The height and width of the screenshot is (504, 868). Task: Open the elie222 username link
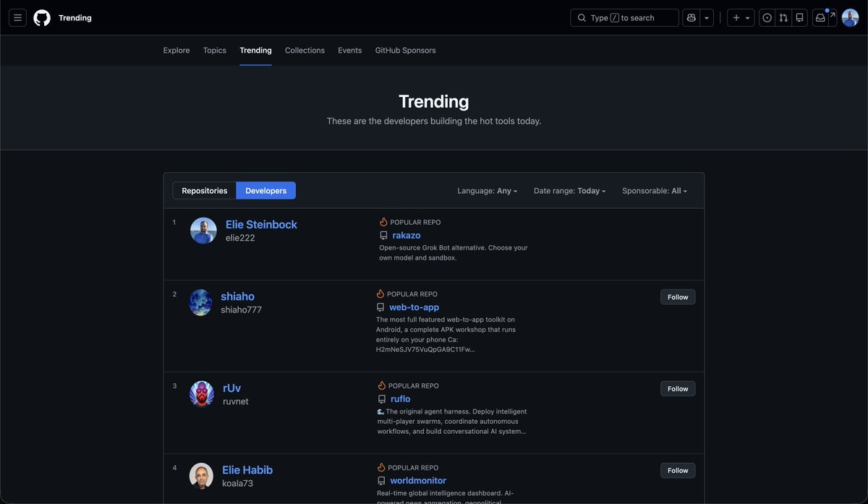point(240,238)
